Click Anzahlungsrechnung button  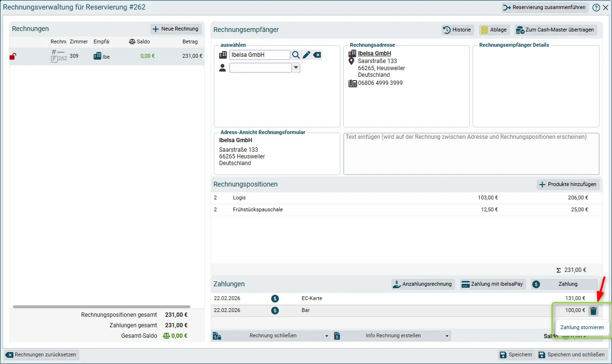(423, 284)
